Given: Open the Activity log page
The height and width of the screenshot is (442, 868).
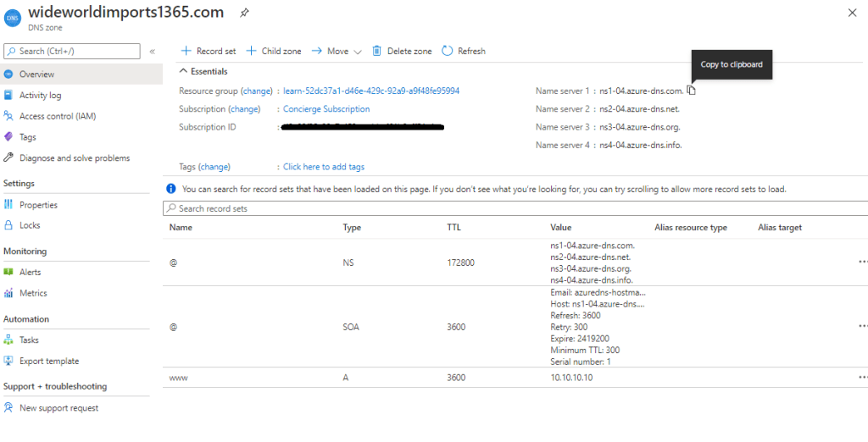Looking at the screenshot, I should coord(40,96).
